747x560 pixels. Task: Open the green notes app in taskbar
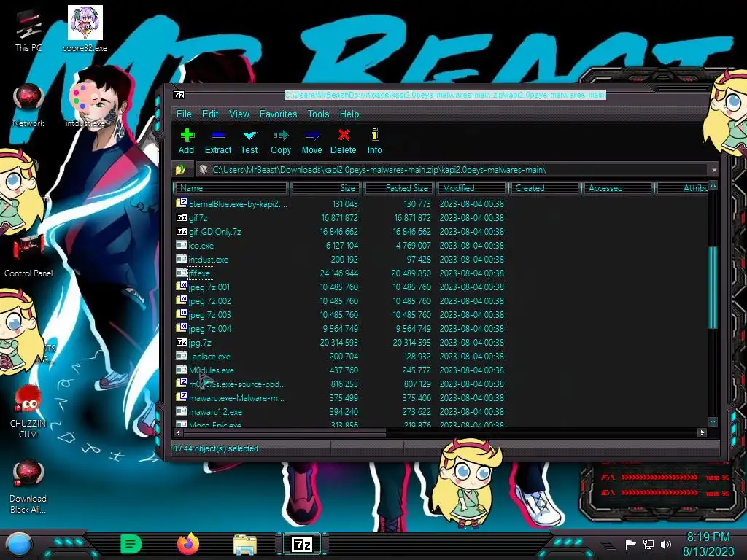[x=131, y=544]
